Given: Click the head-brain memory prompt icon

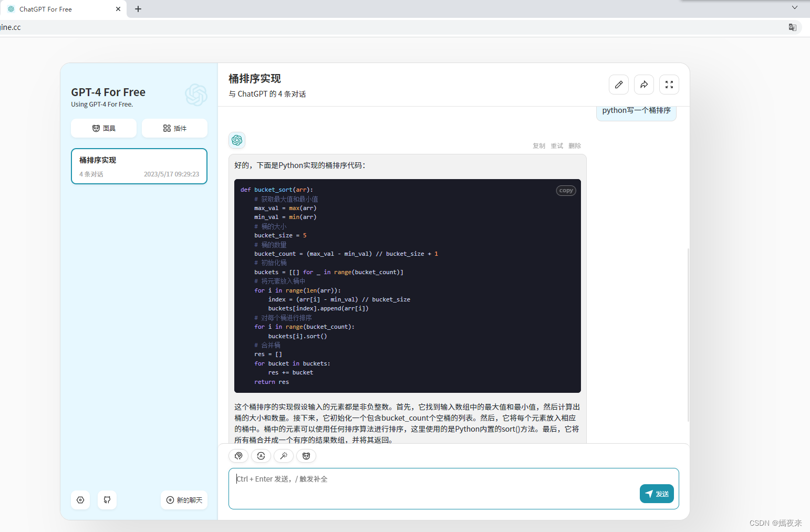Looking at the screenshot, I should (238, 456).
